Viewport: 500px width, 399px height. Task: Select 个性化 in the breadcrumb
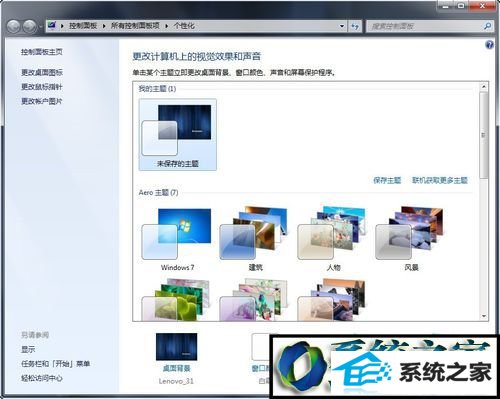[184, 26]
